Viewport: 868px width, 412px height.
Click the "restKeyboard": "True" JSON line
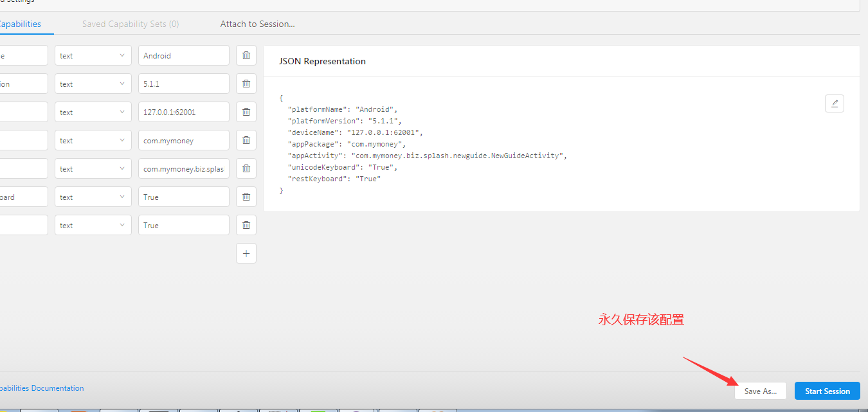point(334,179)
